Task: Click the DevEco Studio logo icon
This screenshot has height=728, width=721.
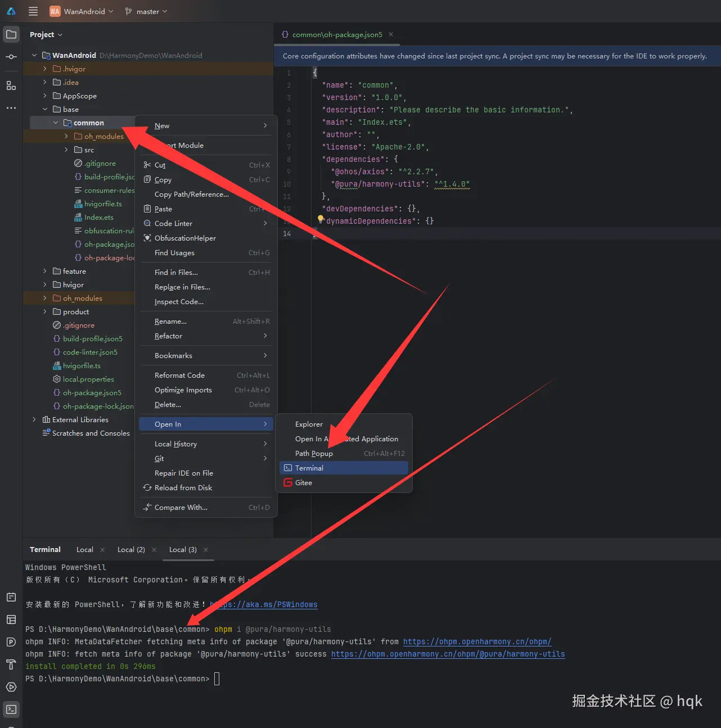Action: 11,11
